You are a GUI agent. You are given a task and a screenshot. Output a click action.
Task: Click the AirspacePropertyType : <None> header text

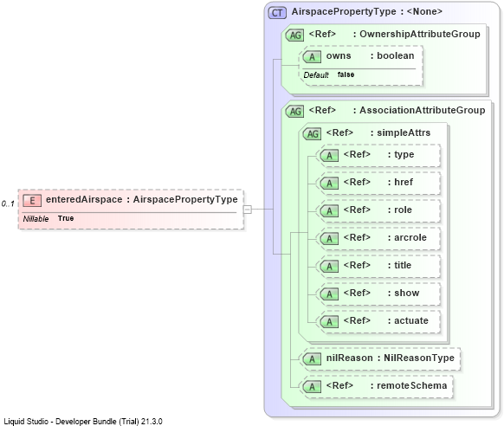[367, 12]
